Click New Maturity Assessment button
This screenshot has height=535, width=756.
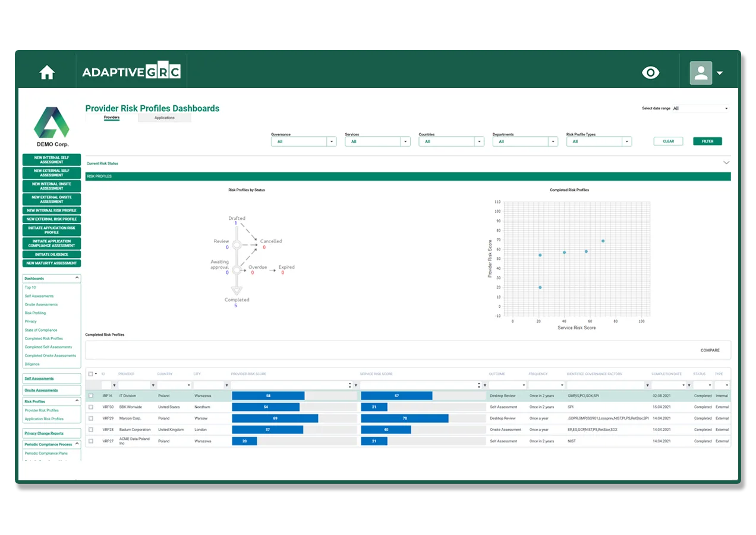(52, 263)
